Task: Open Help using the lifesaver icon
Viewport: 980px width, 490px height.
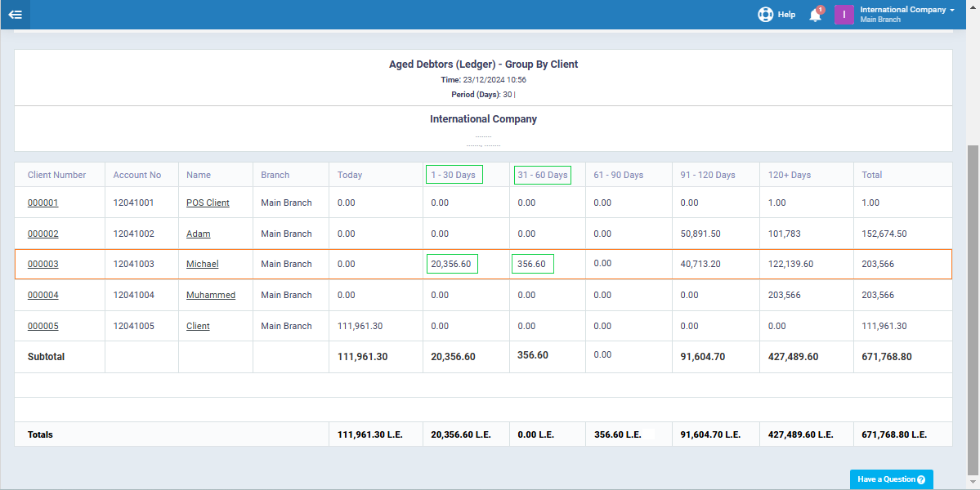Action: coord(765,14)
